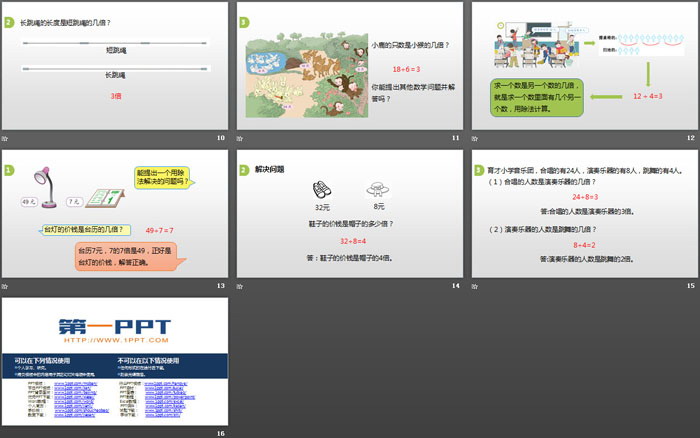Image resolution: width=700 pixels, height=438 pixels.
Task: Open the classroom illustration slide thumbnail
Action: [583, 65]
